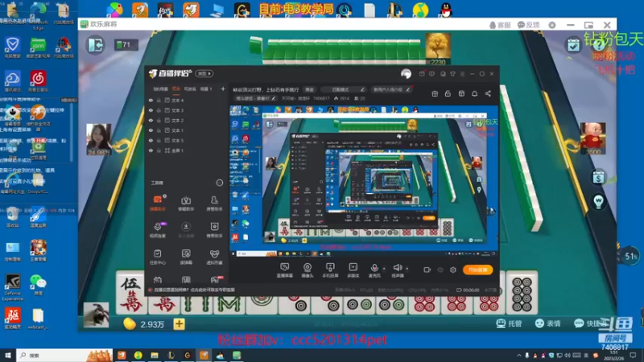
Task: Open the third scene tab
Action: [x=190, y=88]
